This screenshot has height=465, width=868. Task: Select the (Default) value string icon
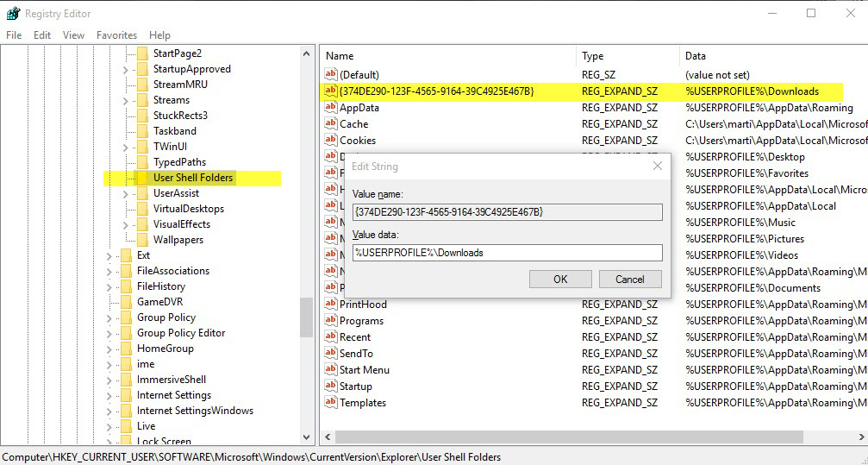[330, 74]
